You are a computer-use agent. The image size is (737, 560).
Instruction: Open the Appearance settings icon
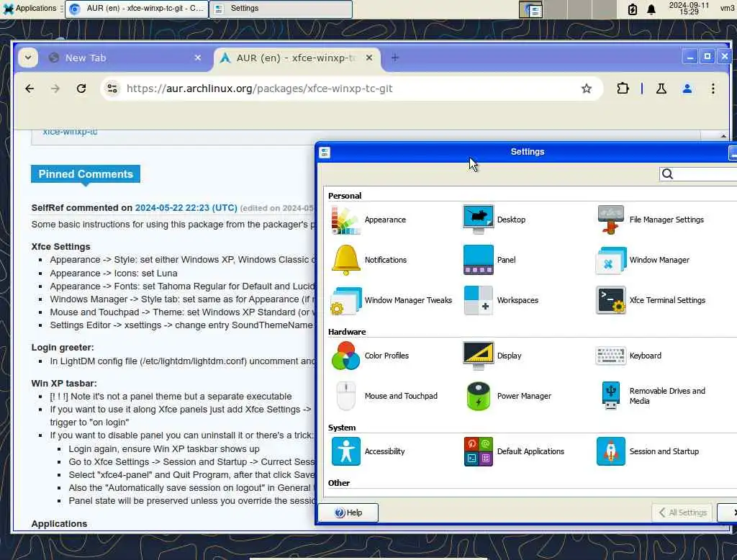point(346,220)
